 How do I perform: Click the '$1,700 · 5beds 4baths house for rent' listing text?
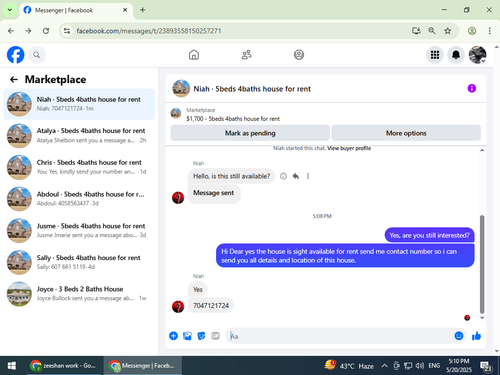coord(233,119)
